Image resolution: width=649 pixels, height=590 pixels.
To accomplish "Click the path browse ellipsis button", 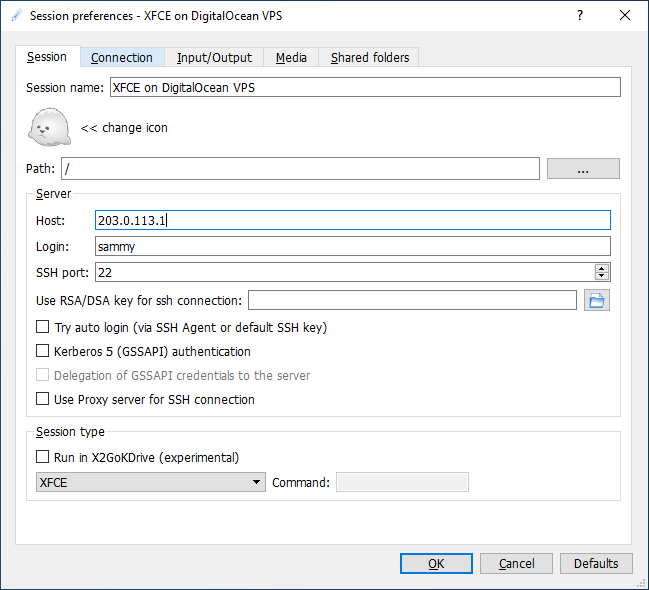I will point(583,169).
